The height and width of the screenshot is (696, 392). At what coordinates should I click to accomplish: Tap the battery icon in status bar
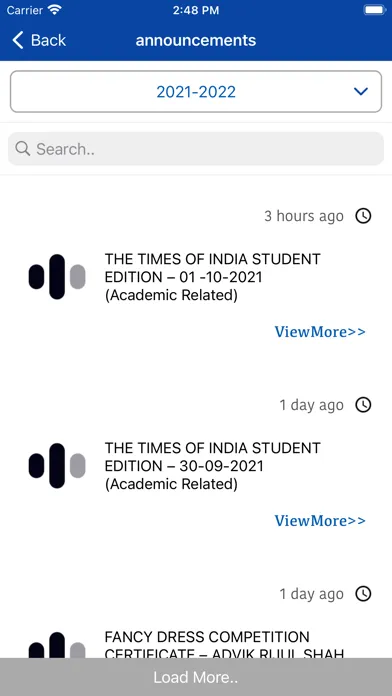(374, 10)
